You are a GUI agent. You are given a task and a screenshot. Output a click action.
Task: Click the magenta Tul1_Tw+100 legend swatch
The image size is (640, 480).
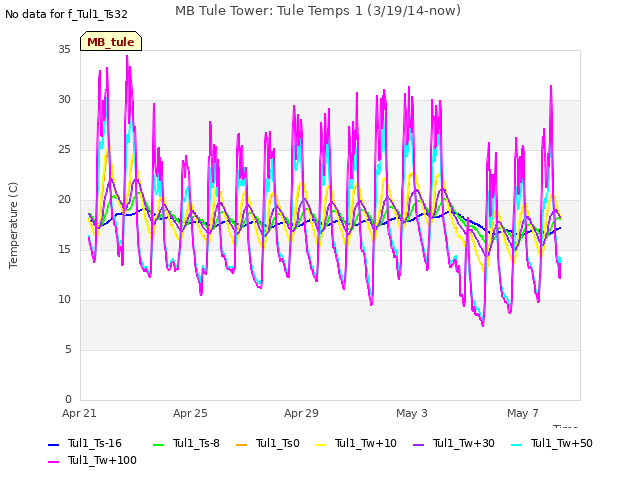click(54, 462)
